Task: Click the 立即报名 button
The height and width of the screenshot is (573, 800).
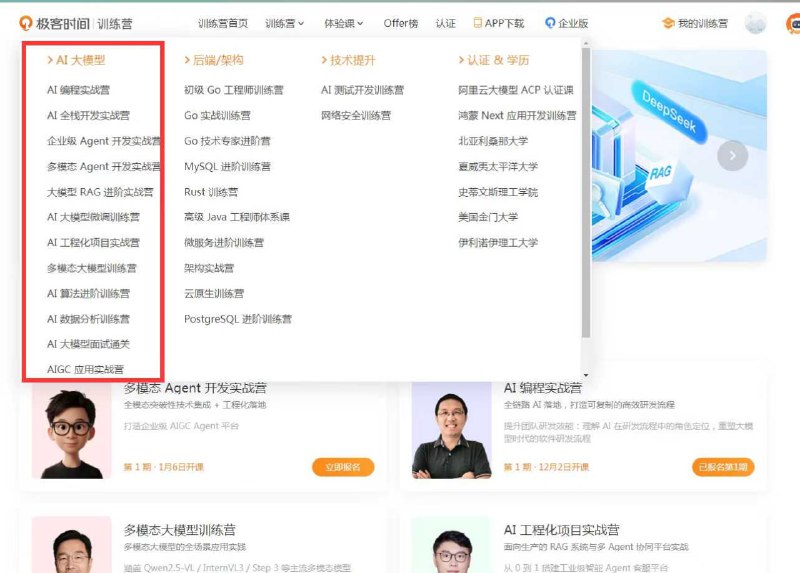Action: (343, 467)
